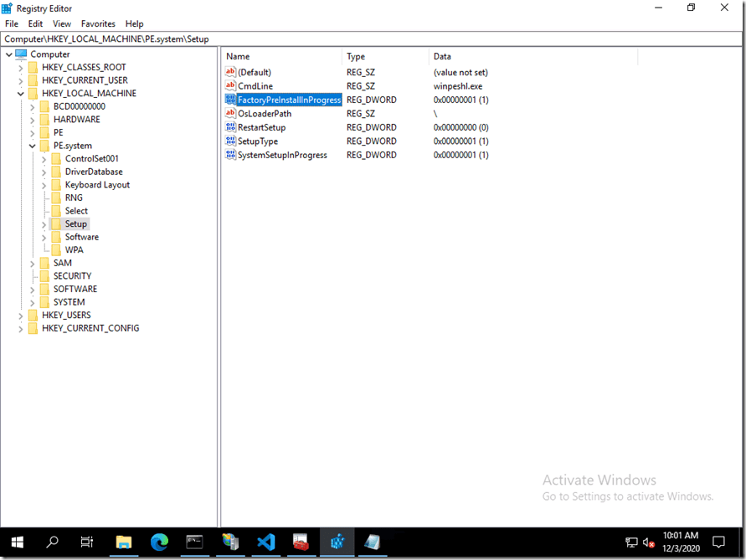Click the SetupType DWORD icon
The width and height of the screenshot is (746, 560).
pos(231,141)
